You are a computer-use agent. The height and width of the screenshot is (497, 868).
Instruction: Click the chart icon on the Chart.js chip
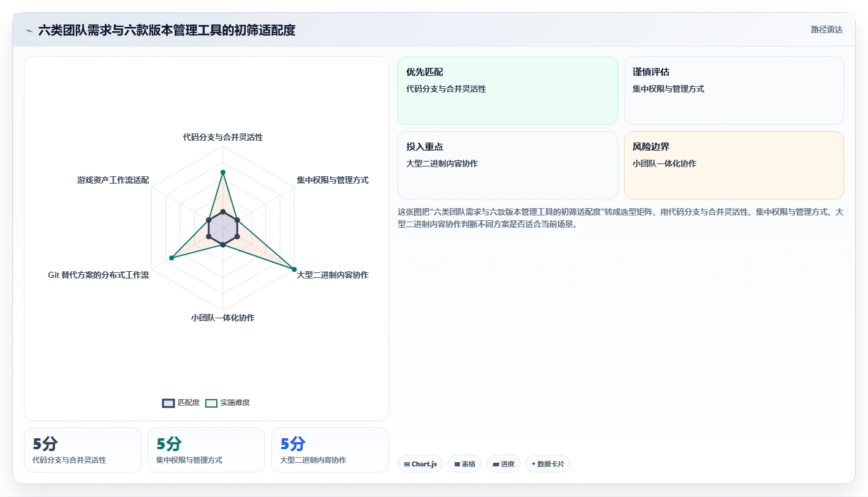pyautogui.click(x=407, y=465)
